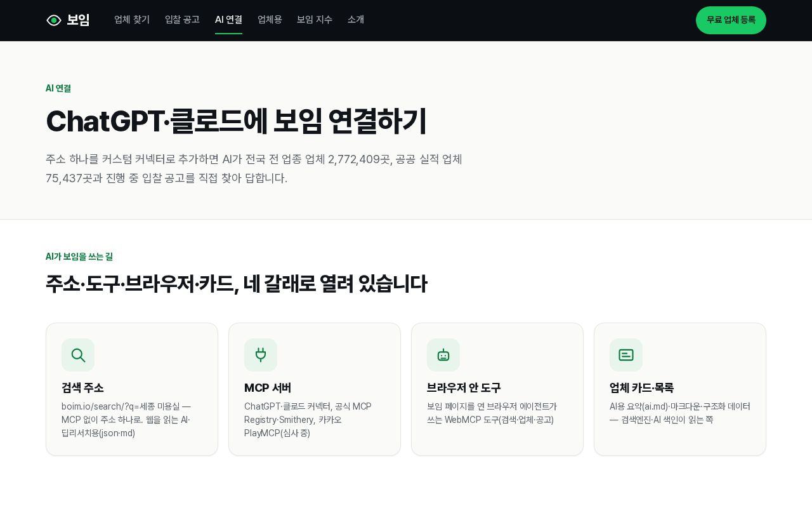Click the robot icon on 브라우저 안 도구 card

pyautogui.click(x=443, y=355)
